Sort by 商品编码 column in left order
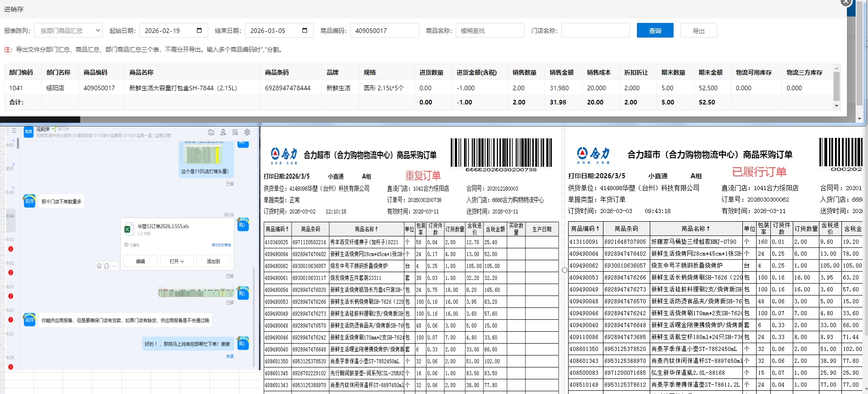Screen dimensions: 868x394 coord(277,229)
